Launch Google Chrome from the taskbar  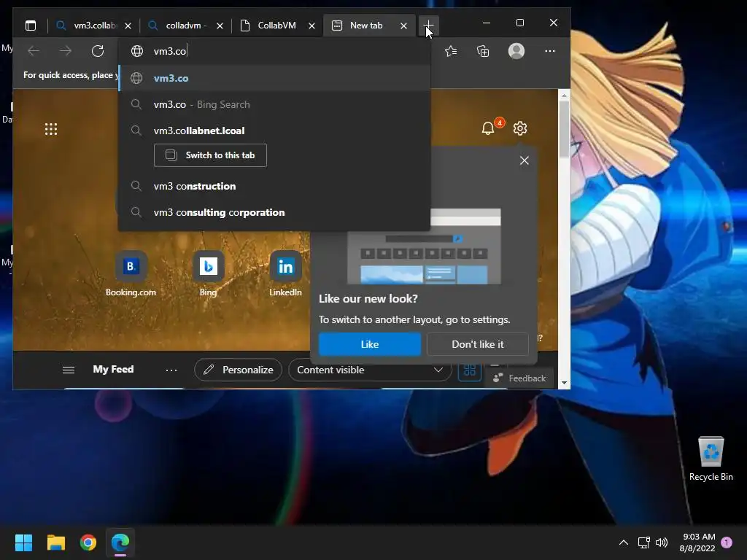click(88, 542)
